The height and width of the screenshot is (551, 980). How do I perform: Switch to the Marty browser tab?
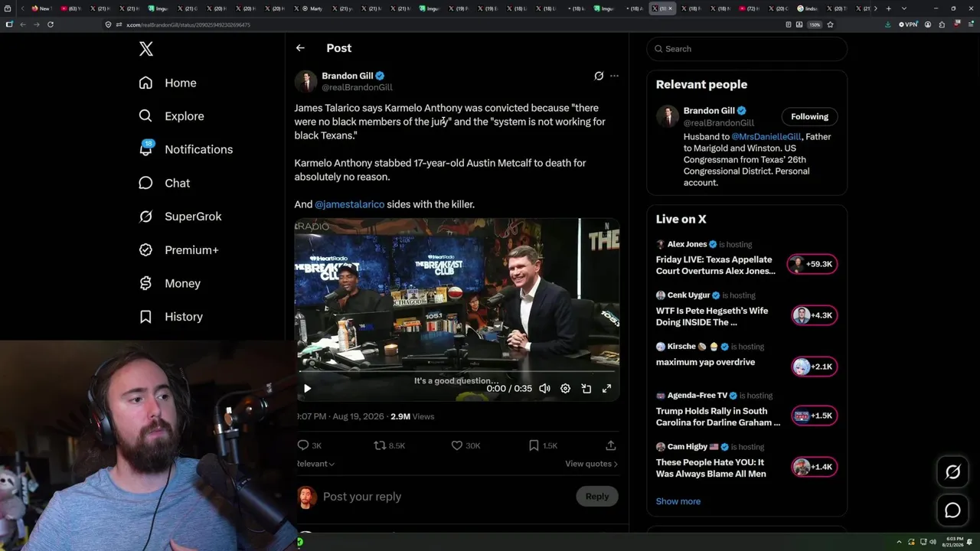click(x=312, y=8)
